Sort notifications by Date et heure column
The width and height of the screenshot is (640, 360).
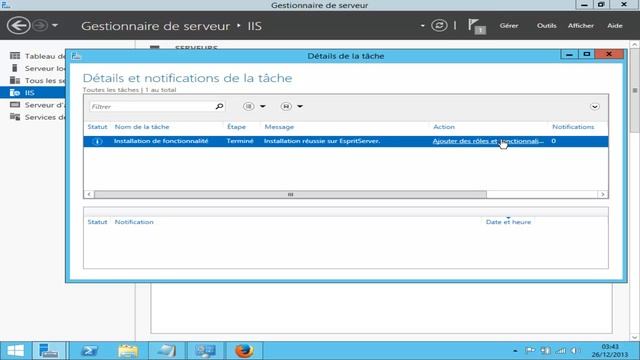point(508,222)
